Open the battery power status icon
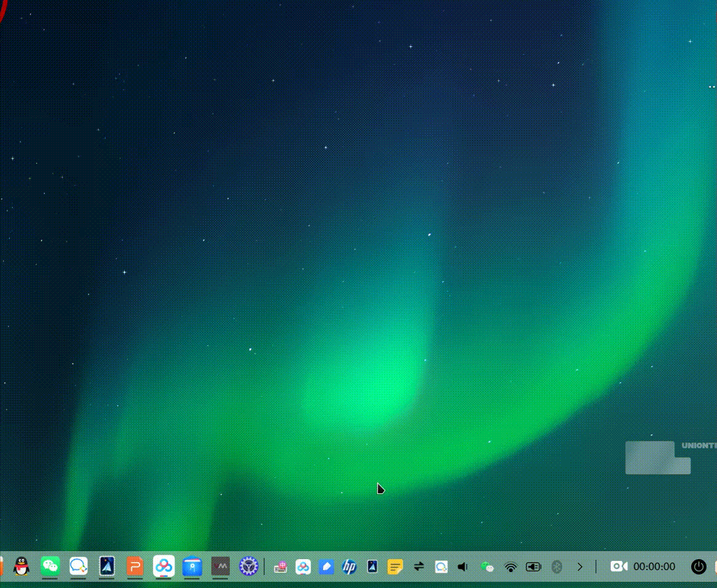 533,566
